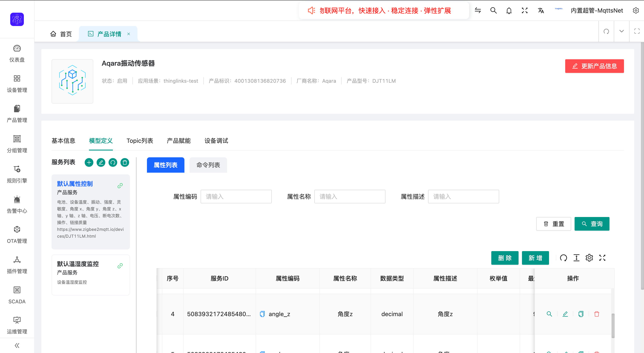Switch to the 产品赋能 tab
Image resolution: width=644 pixels, height=353 pixels.
[x=179, y=141]
